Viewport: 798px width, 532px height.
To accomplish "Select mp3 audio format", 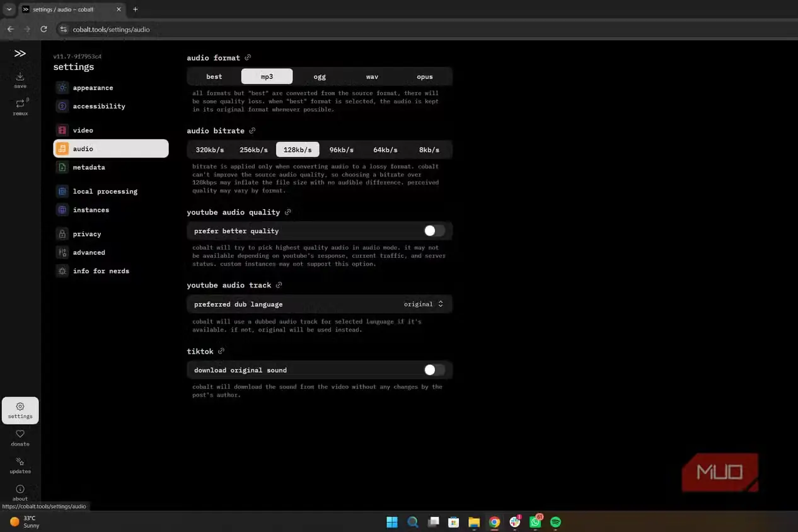I will (x=267, y=76).
